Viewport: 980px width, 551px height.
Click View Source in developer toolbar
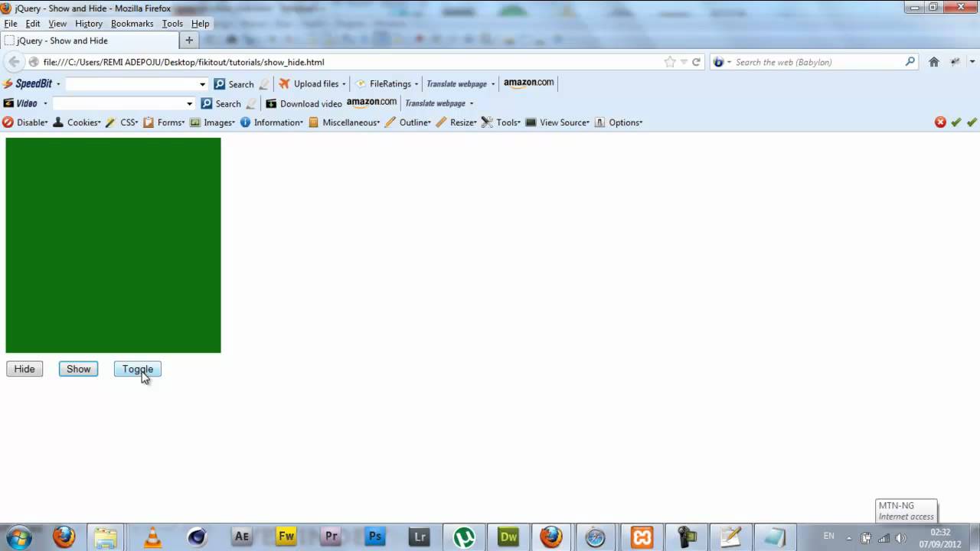click(557, 122)
